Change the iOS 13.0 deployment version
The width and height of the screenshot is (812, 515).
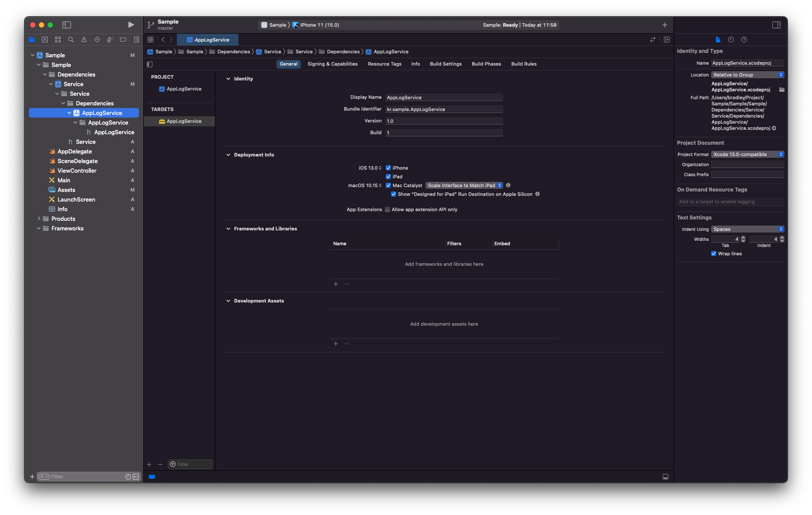370,168
